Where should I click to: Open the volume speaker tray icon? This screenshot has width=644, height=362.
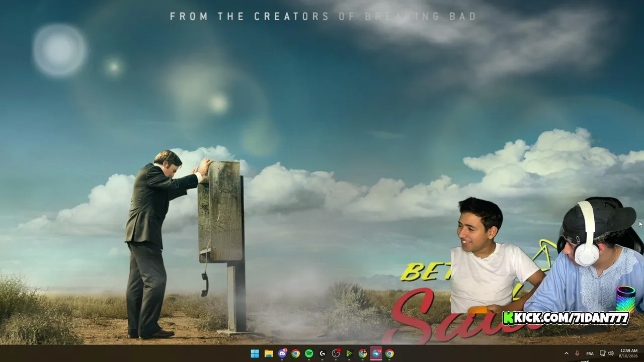[x=611, y=353]
